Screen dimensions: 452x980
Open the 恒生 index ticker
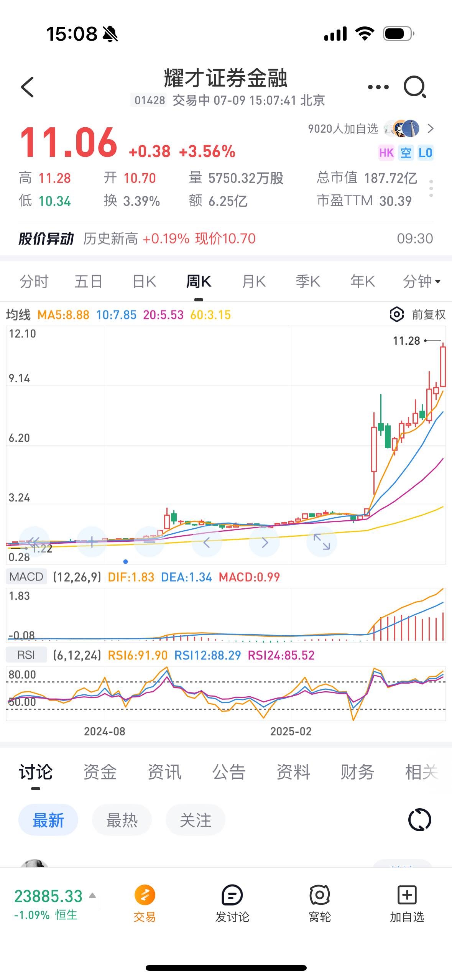click(48, 905)
